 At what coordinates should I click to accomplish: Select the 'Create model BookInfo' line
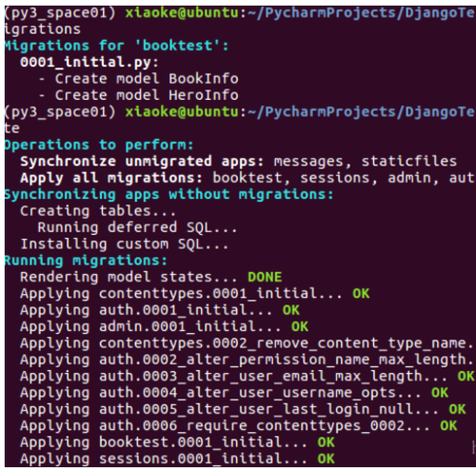click(138, 79)
